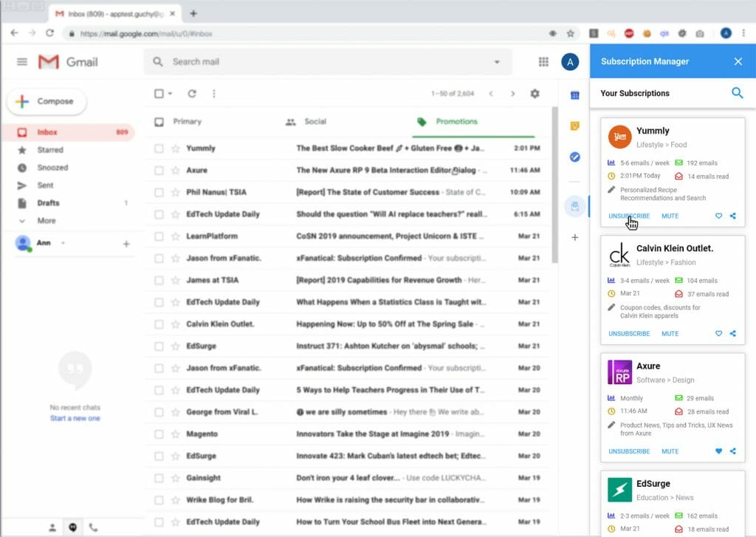Switch to the Social tab

pyautogui.click(x=315, y=122)
